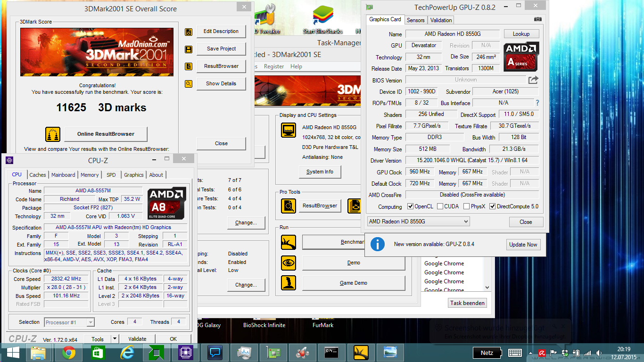Open the Register menu in 3DMark2001
The width and height of the screenshot is (644, 362).
click(x=273, y=66)
